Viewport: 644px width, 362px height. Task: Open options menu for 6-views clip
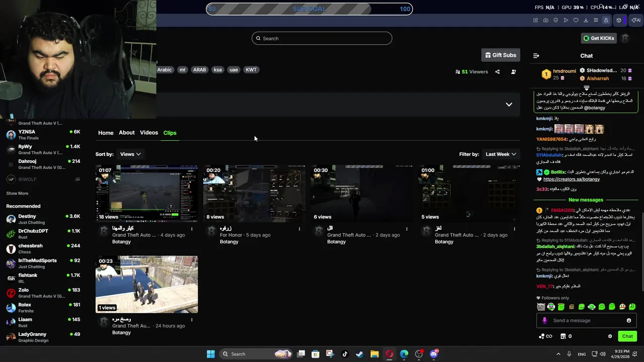[407, 229]
